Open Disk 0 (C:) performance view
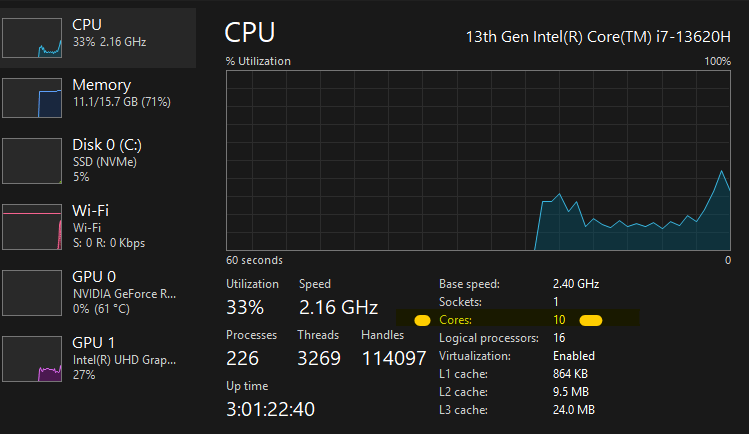The height and width of the screenshot is (434, 749). tap(98, 161)
